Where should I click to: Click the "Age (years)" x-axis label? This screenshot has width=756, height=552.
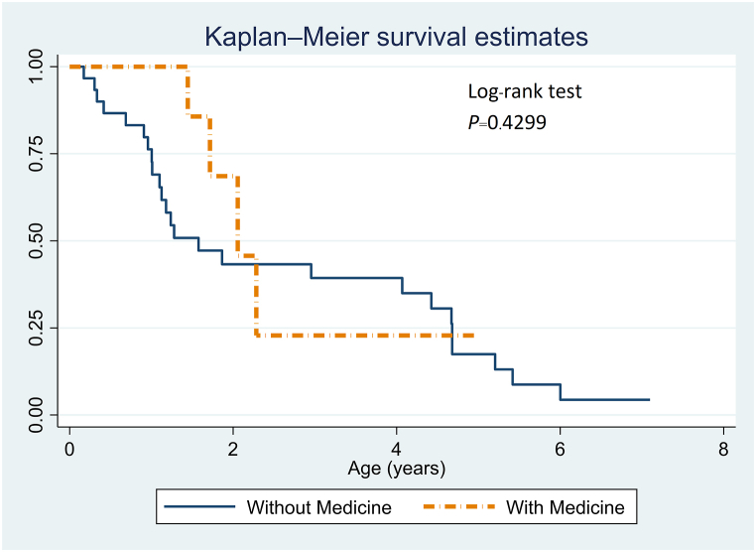[x=397, y=467]
